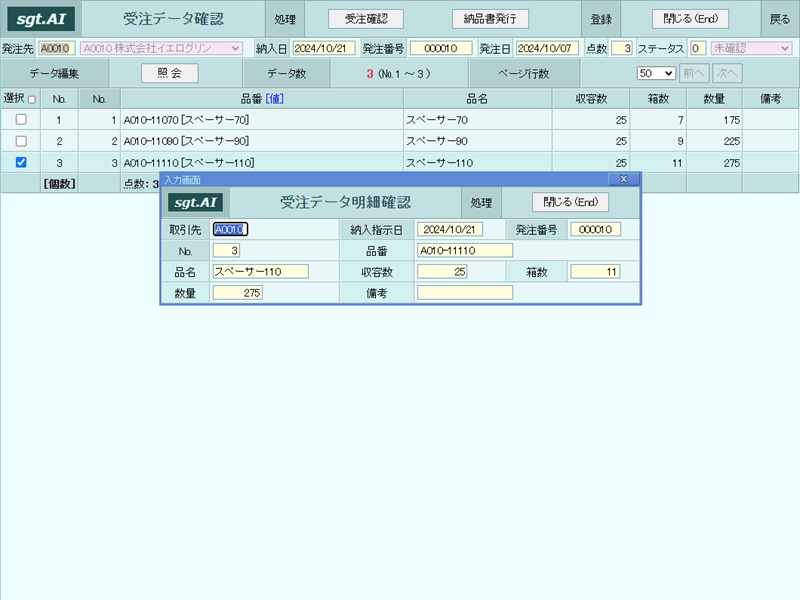This screenshot has width=800, height=600.
Task: Click the 発注先 code field A0010
Action: pyautogui.click(x=57, y=48)
